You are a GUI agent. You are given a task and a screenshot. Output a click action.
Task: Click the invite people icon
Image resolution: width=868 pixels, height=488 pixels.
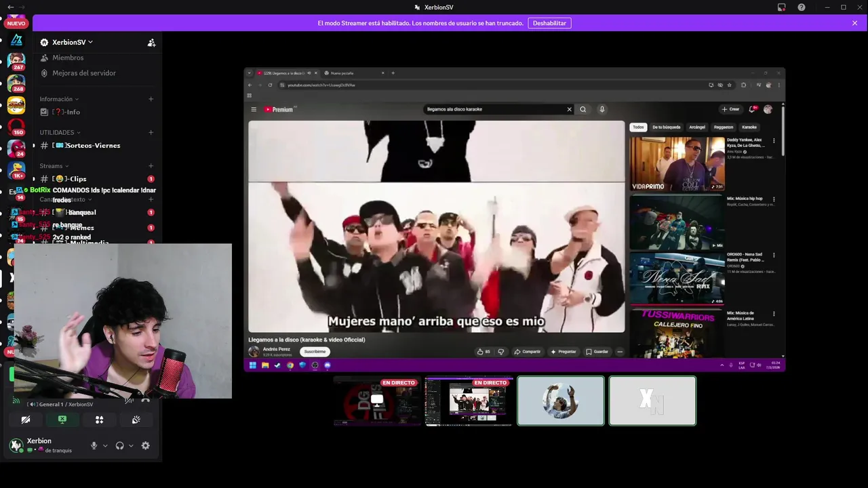click(x=151, y=42)
